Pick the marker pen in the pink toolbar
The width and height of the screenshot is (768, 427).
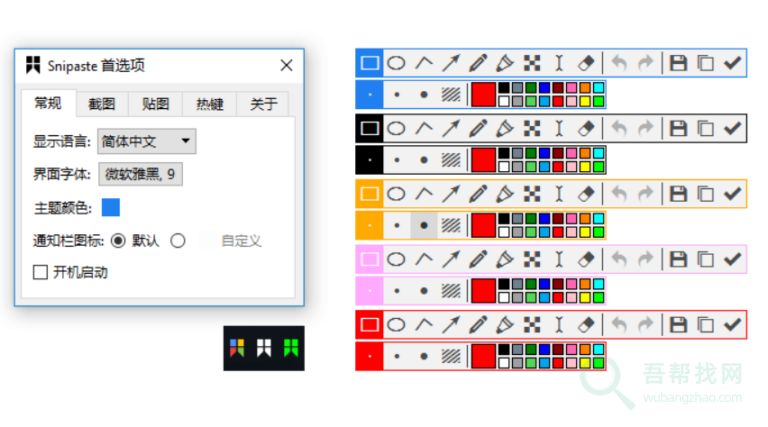(505, 259)
